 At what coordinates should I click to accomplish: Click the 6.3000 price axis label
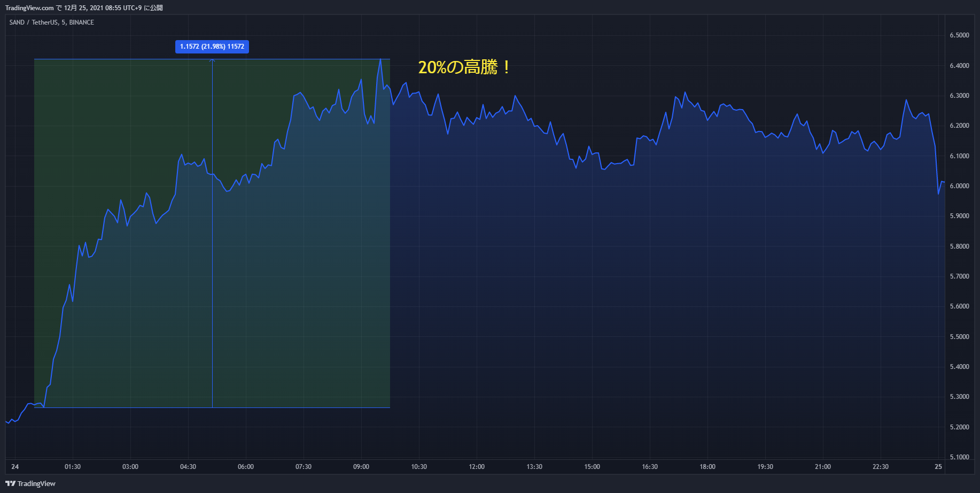(x=959, y=96)
